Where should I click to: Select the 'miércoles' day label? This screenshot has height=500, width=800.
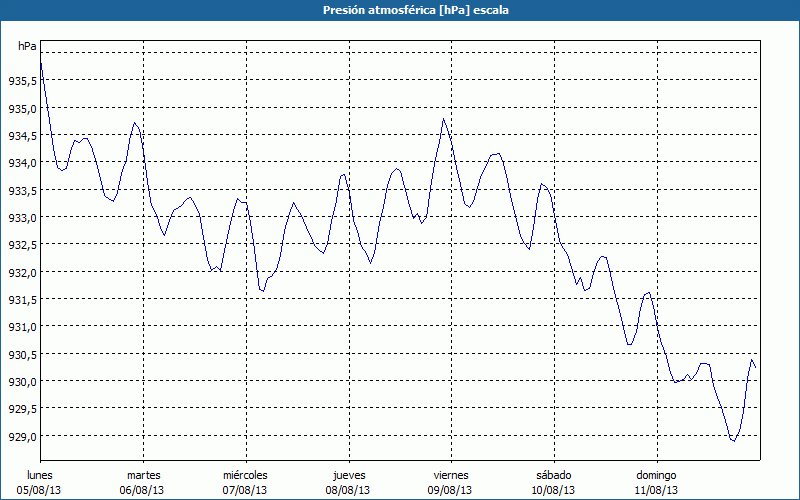coord(245,475)
